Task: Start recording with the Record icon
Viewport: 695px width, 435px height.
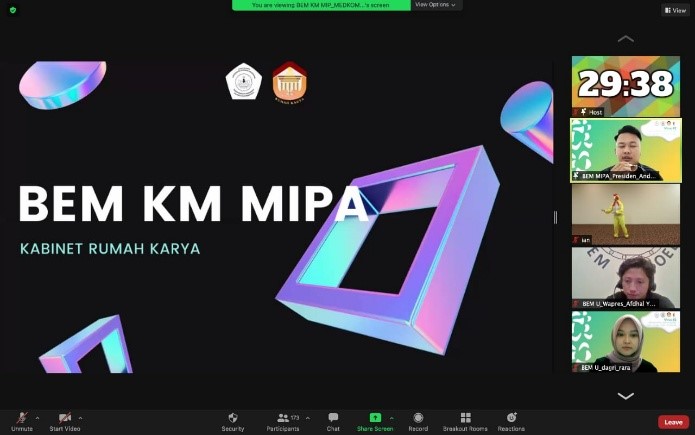Action: point(418,418)
